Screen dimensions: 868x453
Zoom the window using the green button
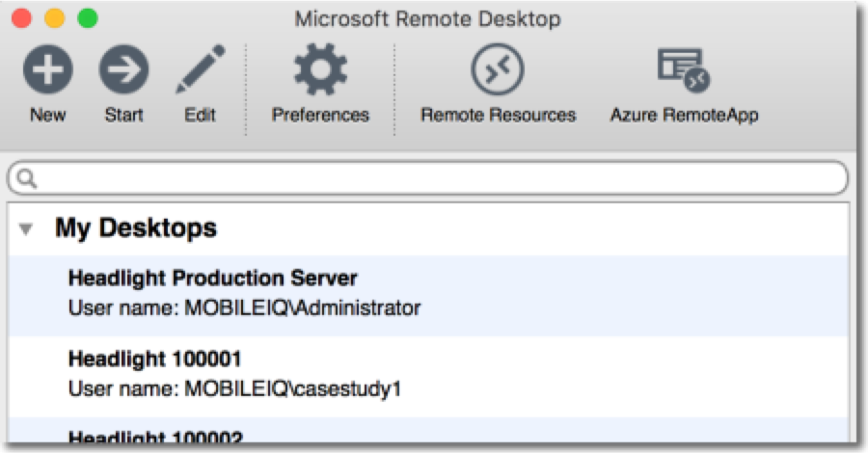[87, 17]
